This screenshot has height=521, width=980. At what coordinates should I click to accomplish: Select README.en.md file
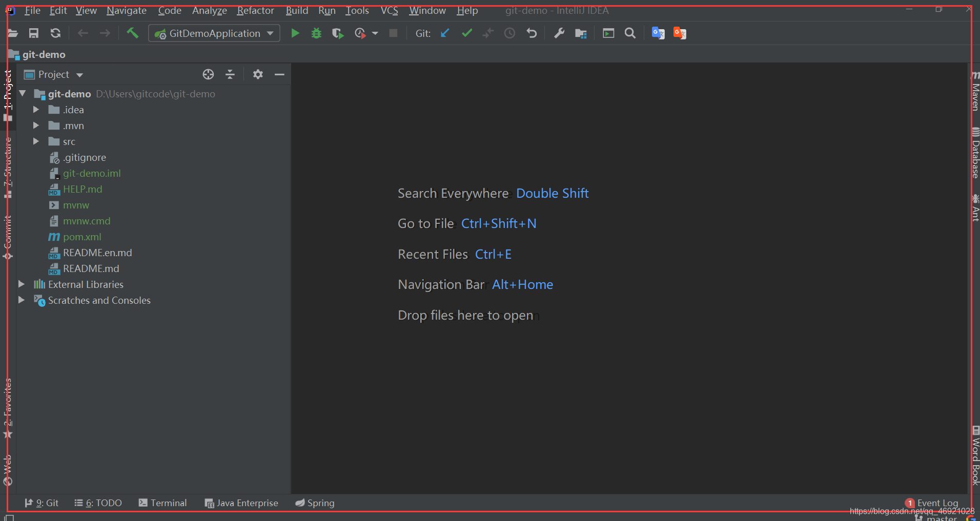click(x=97, y=253)
